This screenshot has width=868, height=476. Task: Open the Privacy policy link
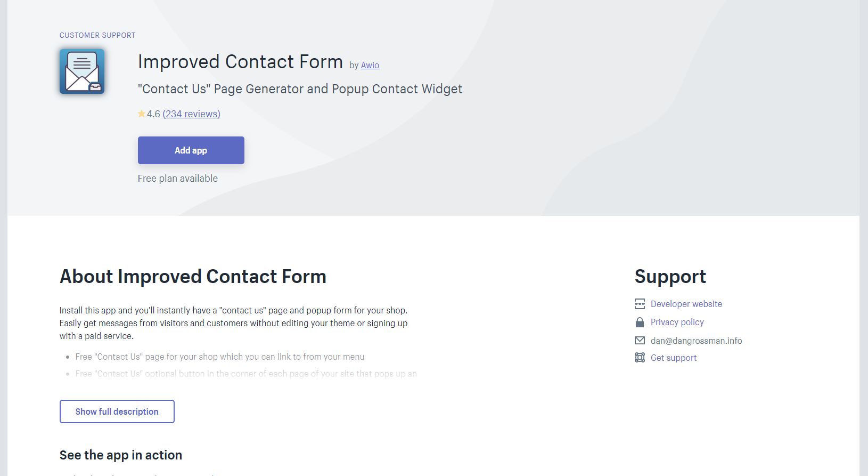(677, 322)
